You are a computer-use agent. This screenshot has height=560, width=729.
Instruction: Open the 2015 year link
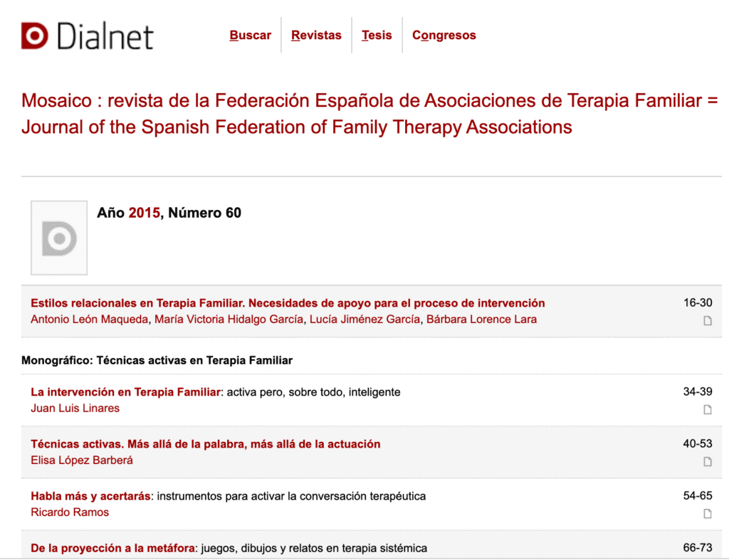pyautogui.click(x=144, y=213)
